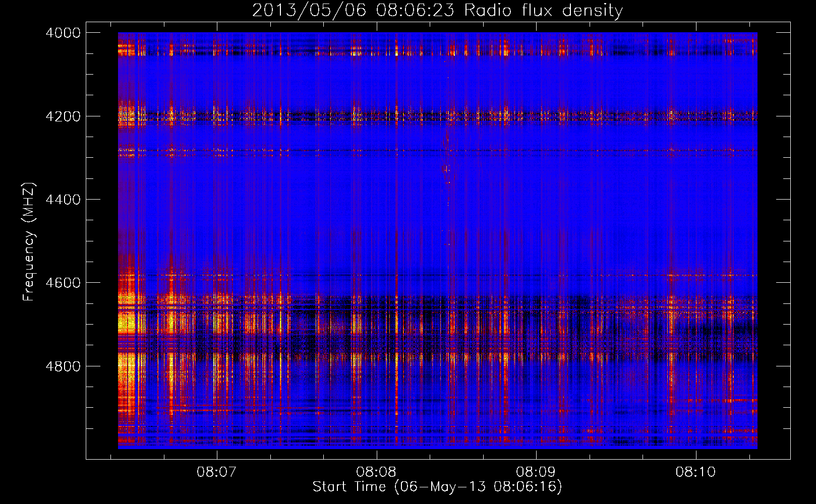Screen dimensions: 816x504
Task: Select the 4000 frequency tick label
Action: 63,33
